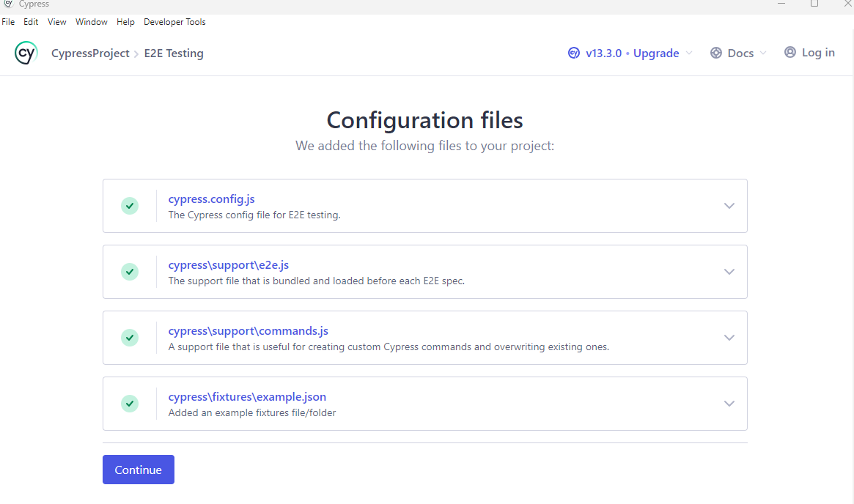Open the View menu
The image size is (854, 504).
click(x=56, y=22)
